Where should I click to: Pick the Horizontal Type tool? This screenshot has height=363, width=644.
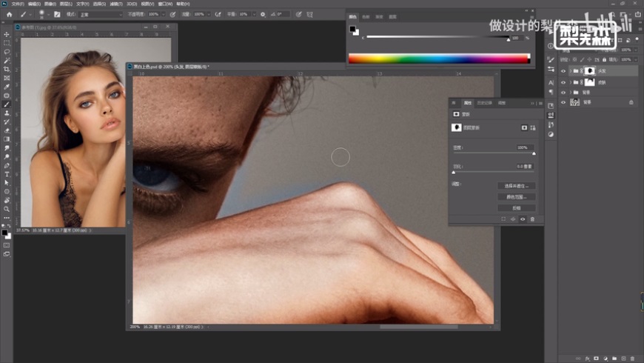[7, 173]
